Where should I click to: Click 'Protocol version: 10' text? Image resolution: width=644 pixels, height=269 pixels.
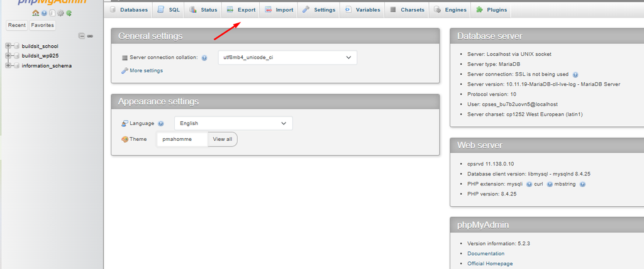[492, 94]
